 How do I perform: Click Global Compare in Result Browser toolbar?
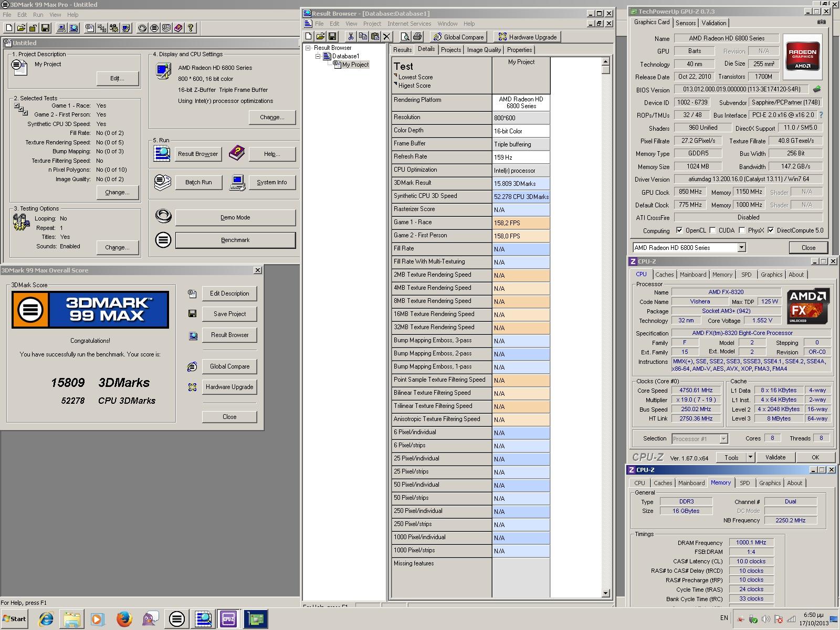[458, 37]
